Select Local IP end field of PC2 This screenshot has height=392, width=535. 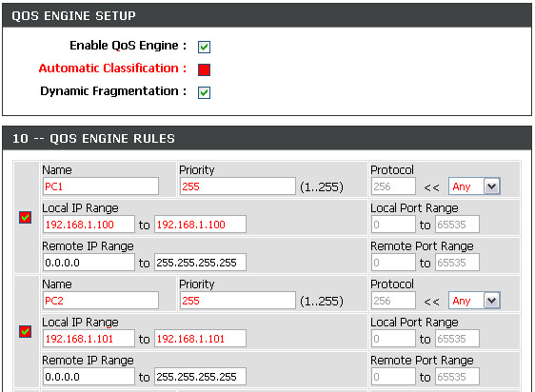200,339
